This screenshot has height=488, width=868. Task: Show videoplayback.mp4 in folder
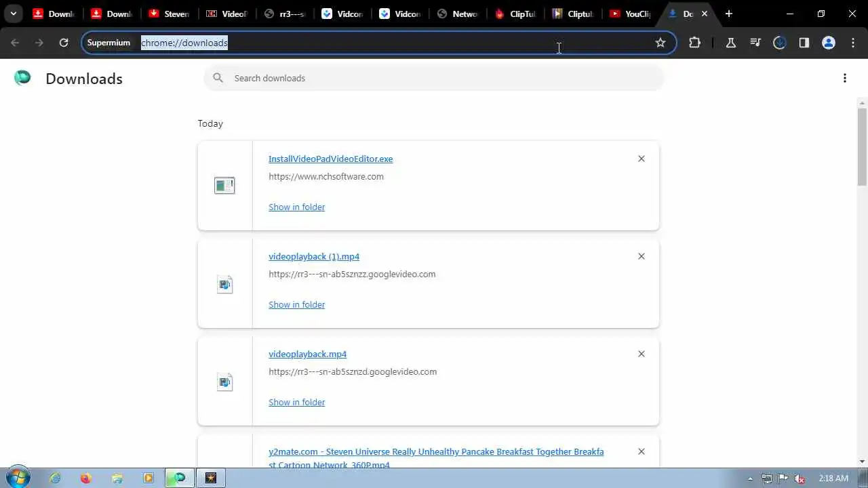(297, 402)
